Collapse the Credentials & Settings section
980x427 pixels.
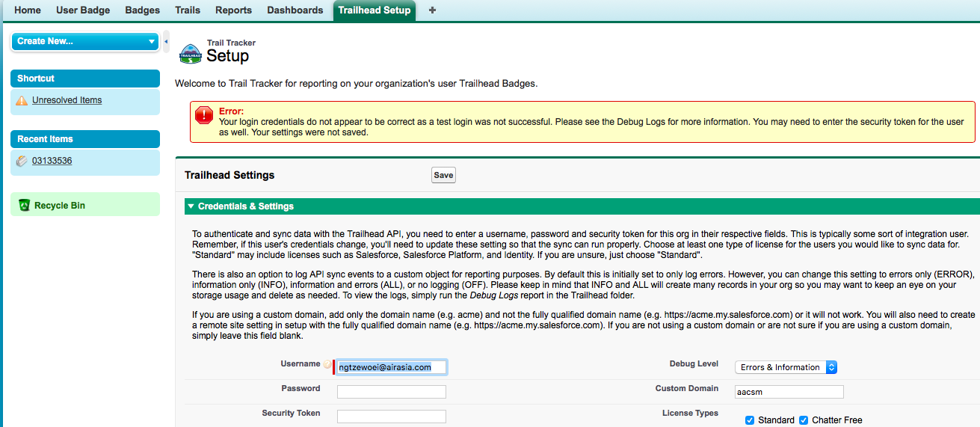[x=191, y=206]
